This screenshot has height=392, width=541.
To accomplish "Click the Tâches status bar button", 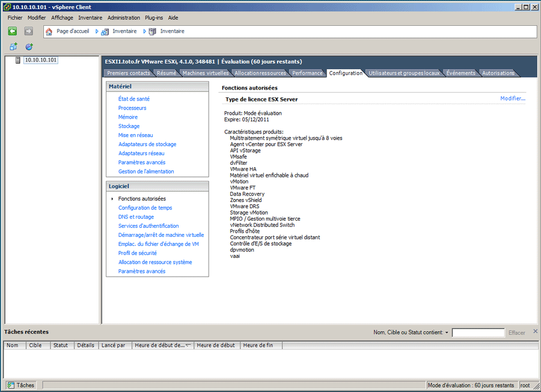I will click(21, 385).
